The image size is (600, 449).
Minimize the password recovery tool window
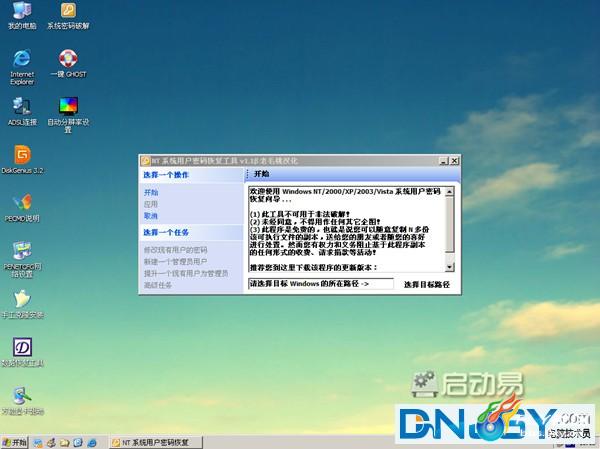pyautogui.click(x=443, y=161)
